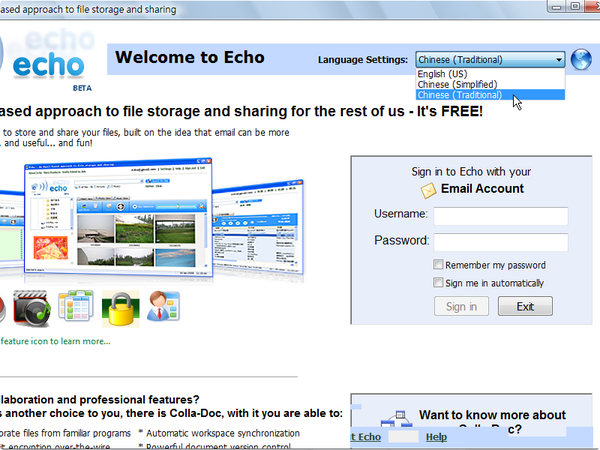Open the media player feature icon
The width and height of the screenshot is (600, 450).
click(32, 308)
